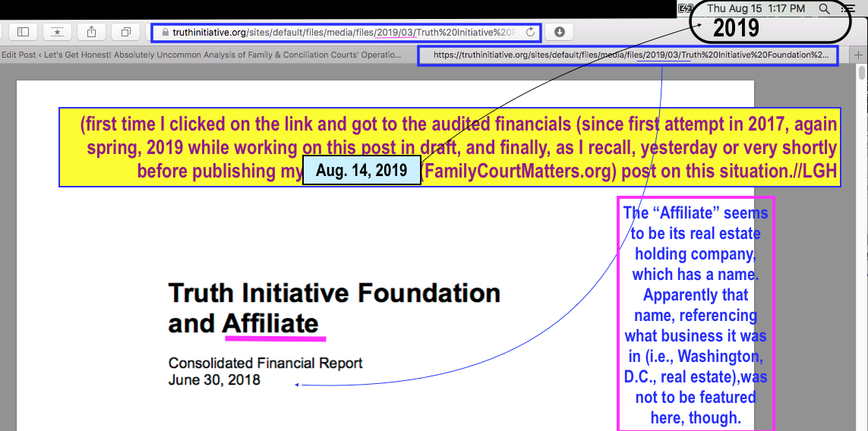Click the Aug. 14, 2019 date label
The image size is (868, 431).
pyautogui.click(x=361, y=170)
